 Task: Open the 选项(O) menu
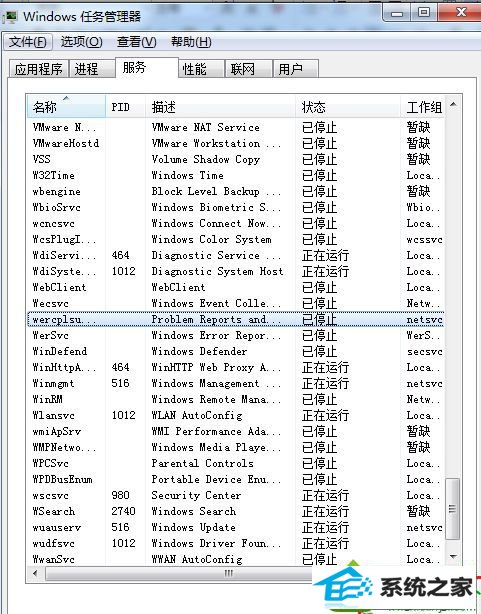(81, 42)
